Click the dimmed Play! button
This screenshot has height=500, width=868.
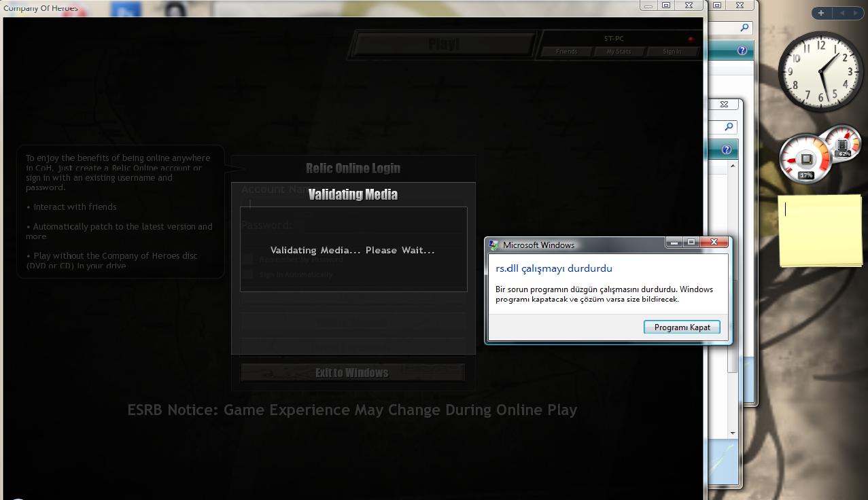tap(444, 45)
